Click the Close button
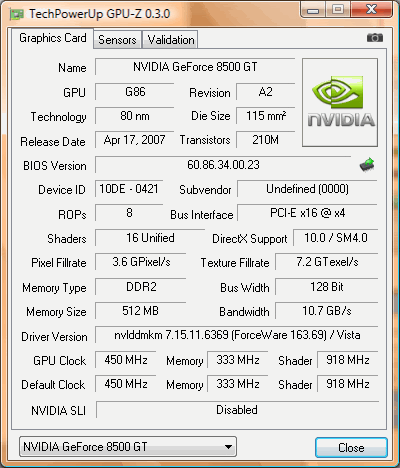The height and width of the screenshot is (468, 400). coord(351,448)
